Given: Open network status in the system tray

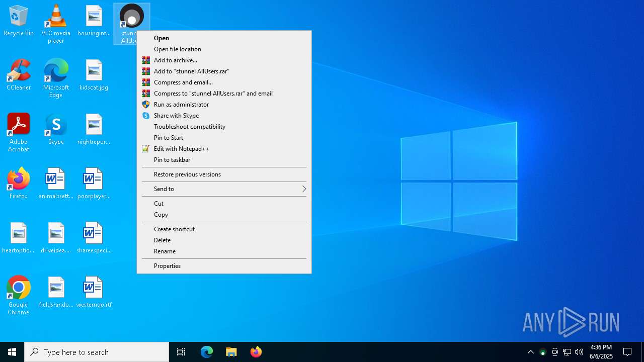Looking at the screenshot, I should [567, 352].
